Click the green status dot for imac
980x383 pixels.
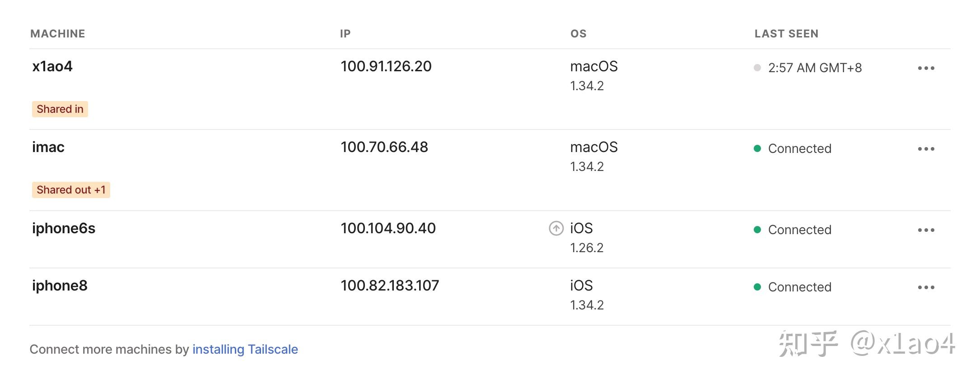(x=757, y=149)
